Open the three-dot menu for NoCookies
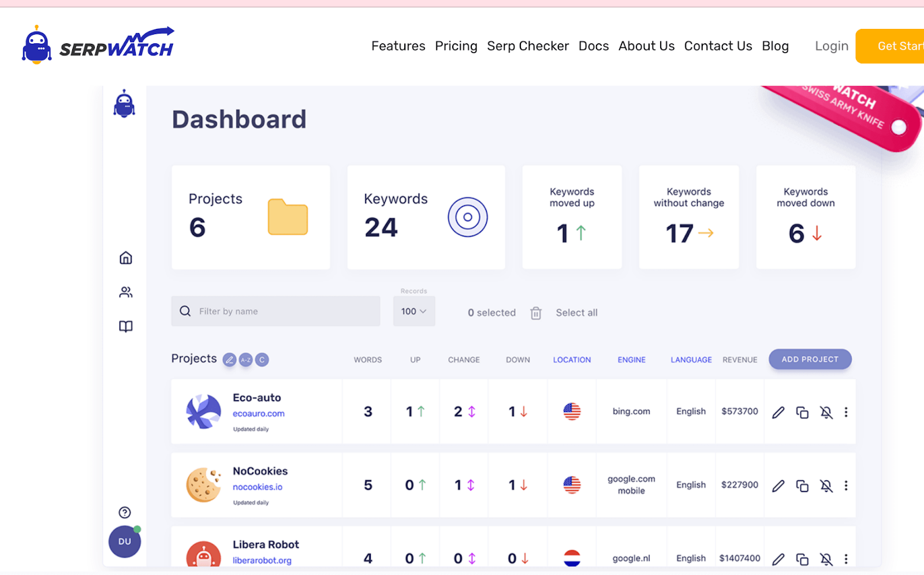The width and height of the screenshot is (924, 575). [x=846, y=486]
